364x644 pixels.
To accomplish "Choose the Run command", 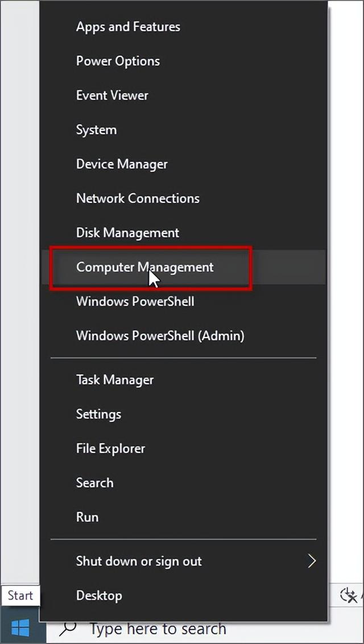I will (x=184, y=517).
